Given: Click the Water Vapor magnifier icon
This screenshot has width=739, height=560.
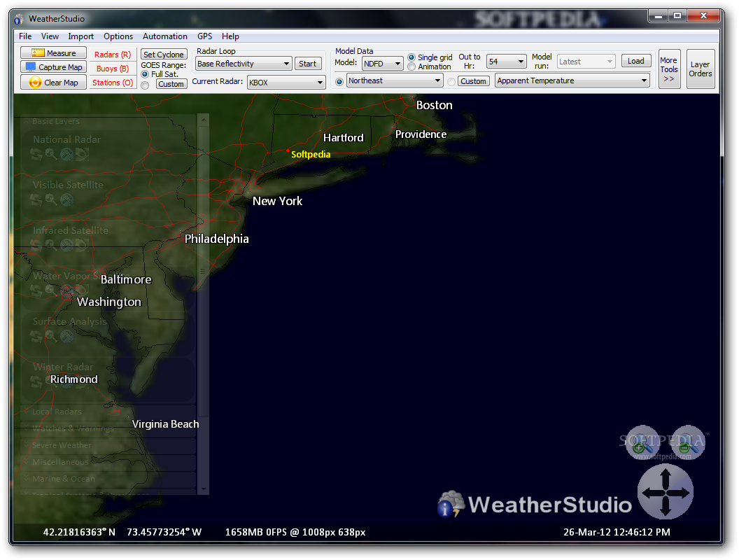Looking at the screenshot, I should pyautogui.click(x=51, y=290).
